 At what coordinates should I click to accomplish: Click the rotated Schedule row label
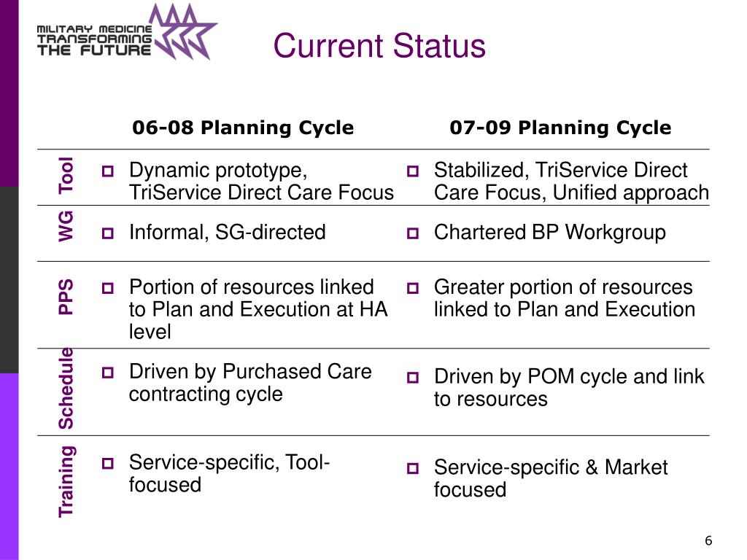66,389
